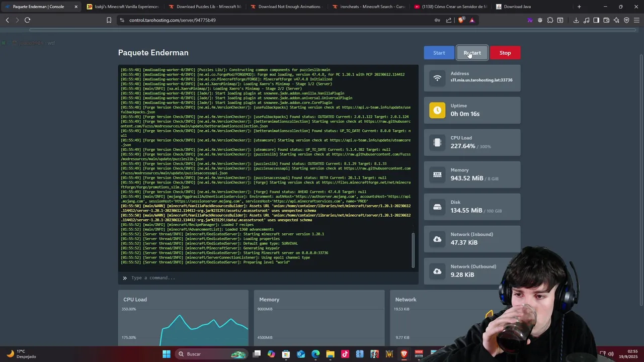Viewport: 644px width, 362px height.
Task: Open File Explorer from the taskbar
Action: click(x=330, y=354)
